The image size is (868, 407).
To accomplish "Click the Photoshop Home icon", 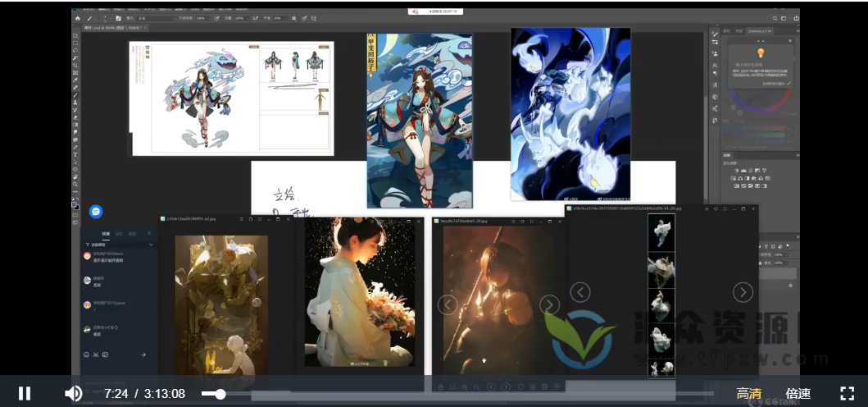I will [78, 18].
